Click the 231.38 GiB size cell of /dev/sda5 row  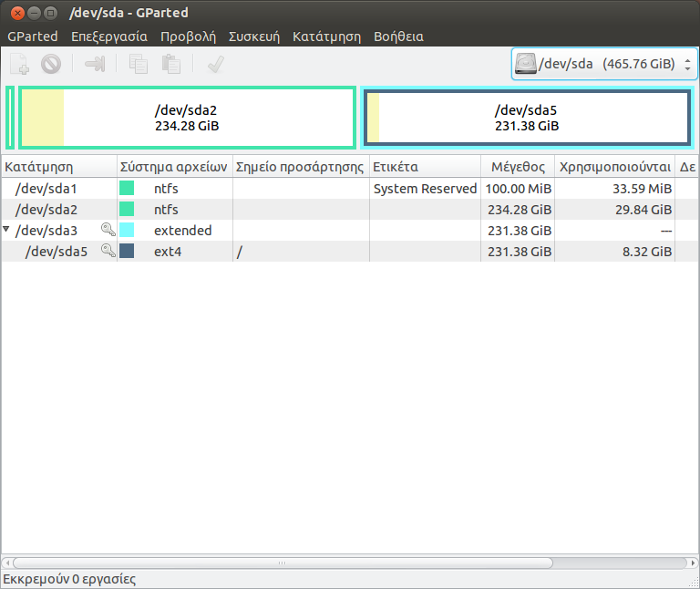point(520,252)
